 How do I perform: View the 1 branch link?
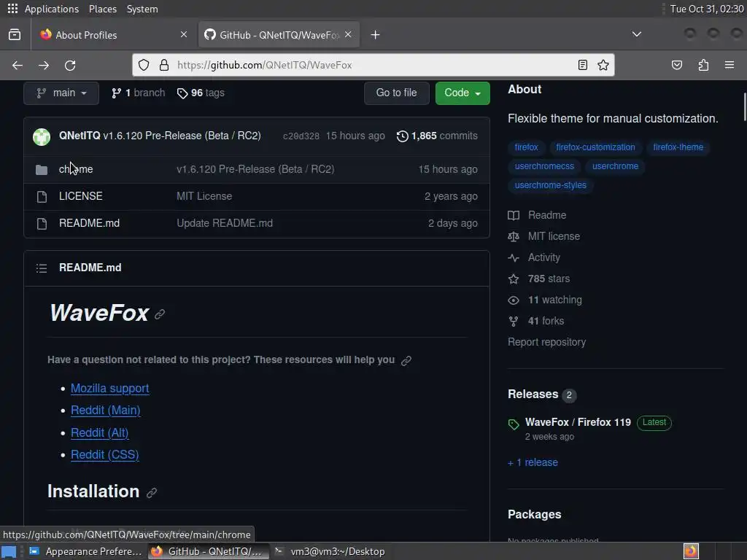(138, 93)
